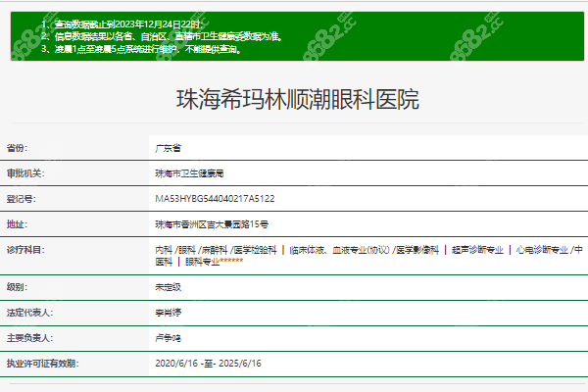
Task: Select the legal representative name 李肖婷
Action: tap(168, 313)
